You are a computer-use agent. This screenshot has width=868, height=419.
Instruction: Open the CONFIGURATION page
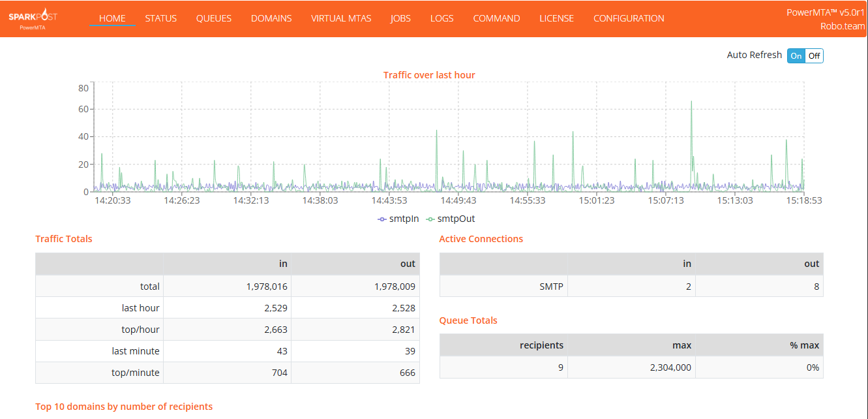pyautogui.click(x=629, y=18)
